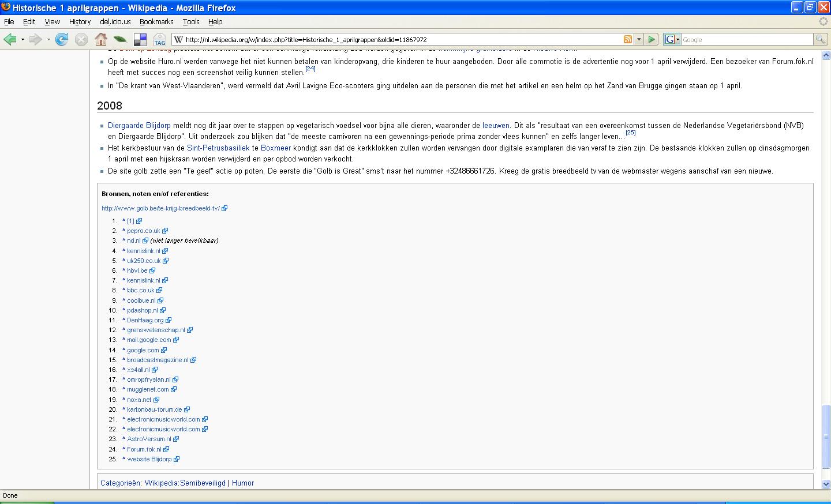Image resolution: width=831 pixels, height=504 pixels.
Task: Click external-link icon beside mugglenet.com
Action: coord(174,389)
